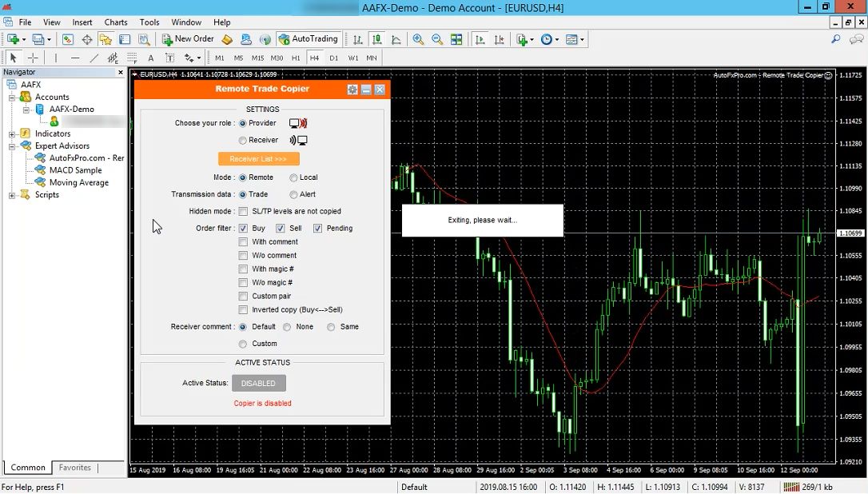Viewport: 868px width, 494px height.
Task: Uncheck the Sell order filter
Action: pyautogui.click(x=281, y=229)
